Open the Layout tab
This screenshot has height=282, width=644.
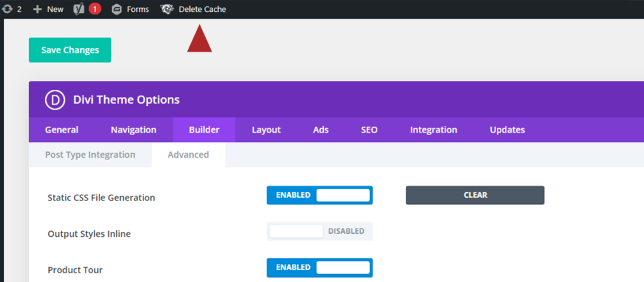266,130
